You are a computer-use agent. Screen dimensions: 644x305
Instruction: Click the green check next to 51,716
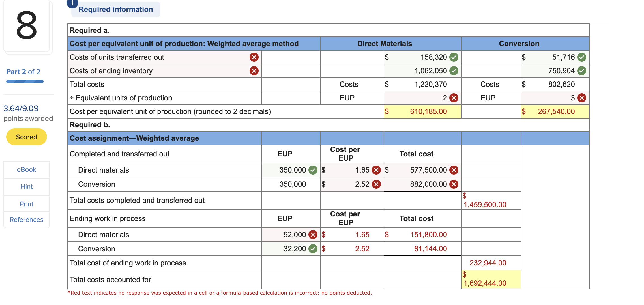point(582,57)
